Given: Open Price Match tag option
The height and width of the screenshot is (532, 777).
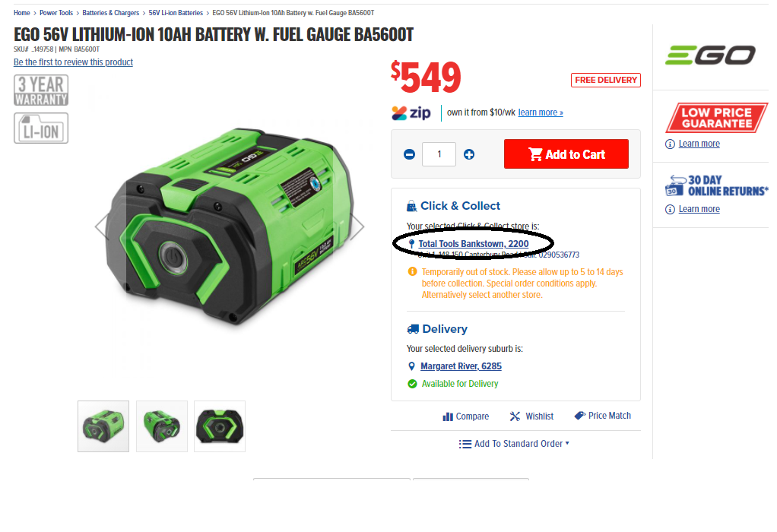Looking at the screenshot, I should (x=603, y=416).
